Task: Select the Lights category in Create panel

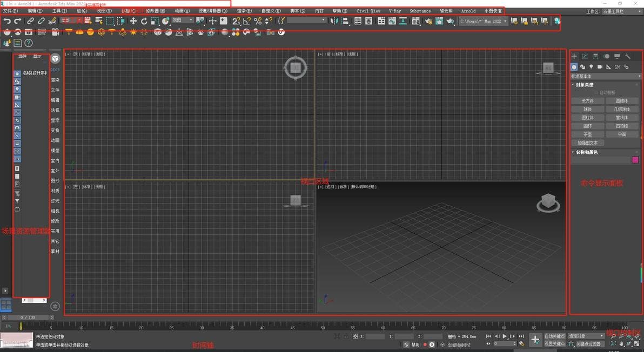Action: click(x=591, y=67)
